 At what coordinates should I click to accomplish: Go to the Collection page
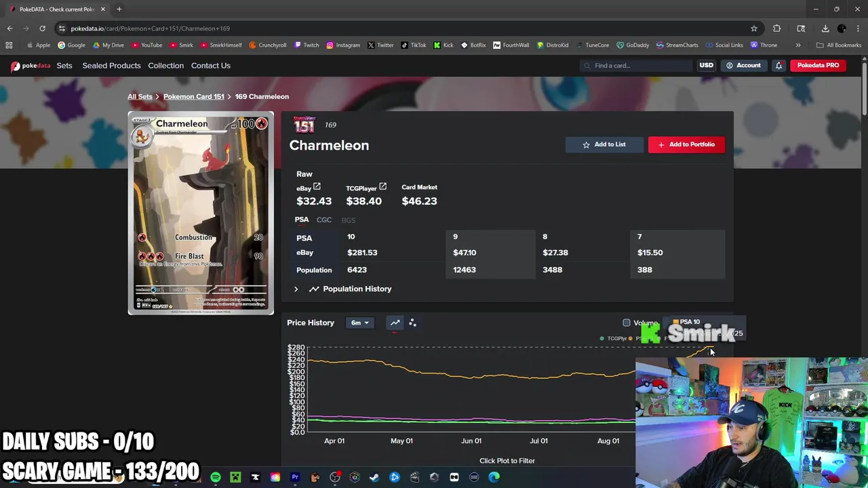(165, 66)
